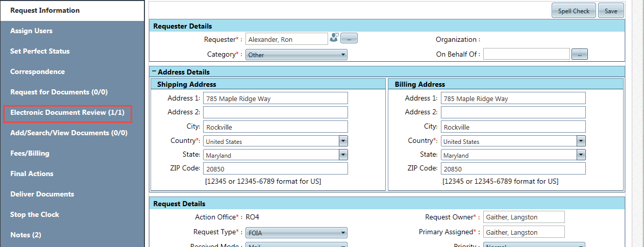Select Stop the Clock in sidebar
This screenshot has height=247, width=644.
pos(35,214)
